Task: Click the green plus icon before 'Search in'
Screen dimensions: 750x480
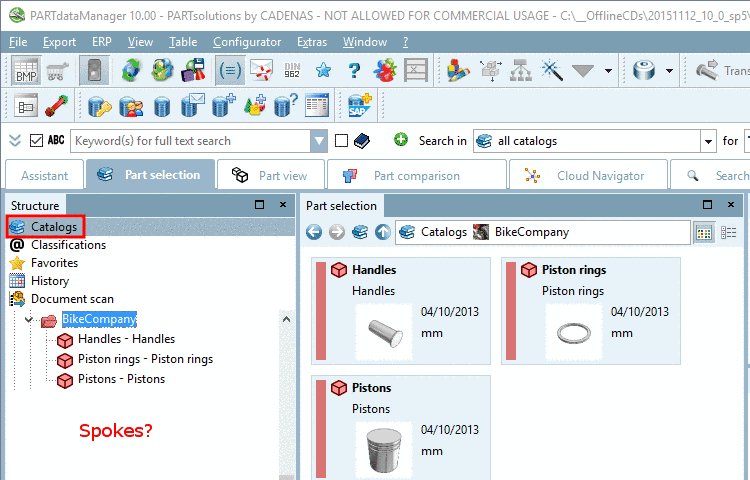Action: pos(401,141)
